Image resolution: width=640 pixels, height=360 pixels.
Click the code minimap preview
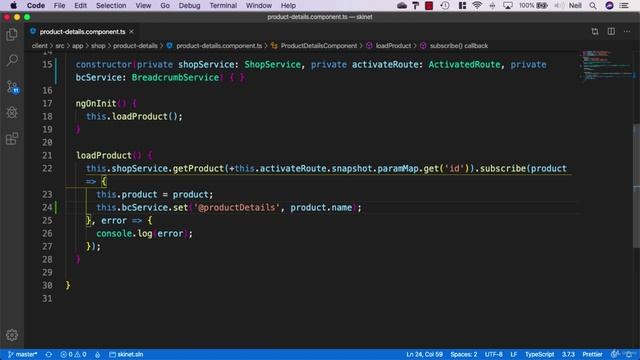pos(607,65)
